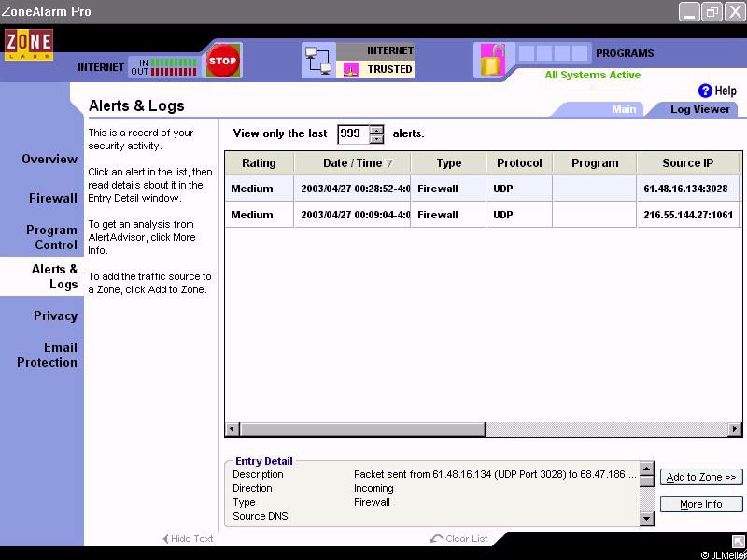
Task: Close the ZoneAlarm Pro window
Action: pos(735,12)
